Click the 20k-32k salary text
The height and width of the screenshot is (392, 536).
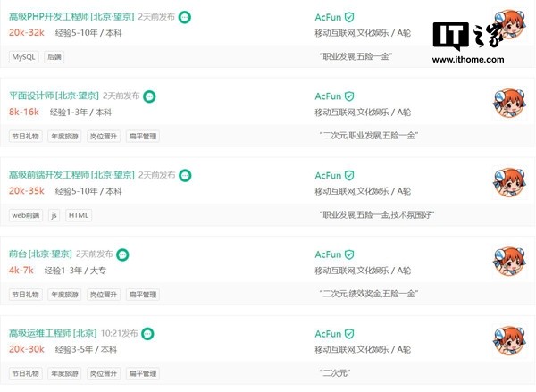click(27, 33)
